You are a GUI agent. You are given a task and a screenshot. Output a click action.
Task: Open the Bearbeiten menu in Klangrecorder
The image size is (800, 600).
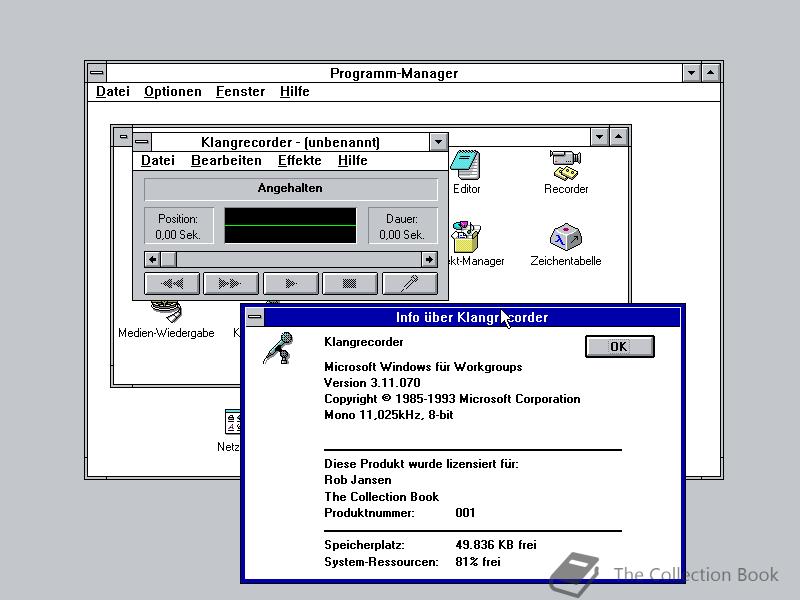point(226,160)
